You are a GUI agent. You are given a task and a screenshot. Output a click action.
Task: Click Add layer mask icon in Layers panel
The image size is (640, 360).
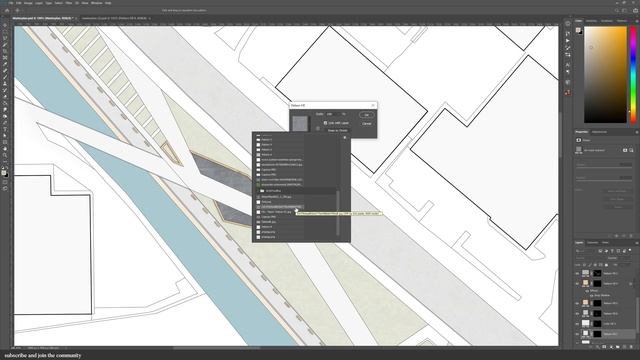pyautogui.click(x=604, y=347)
